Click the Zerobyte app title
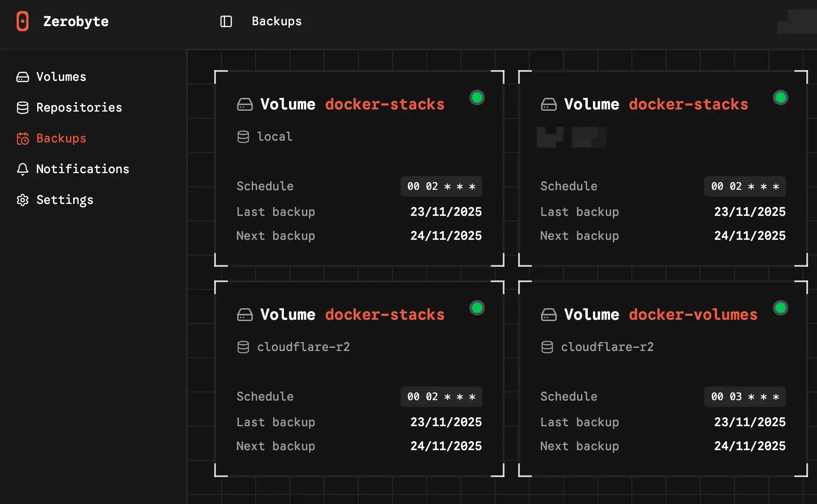817x504 pixels. coord(76,21)
